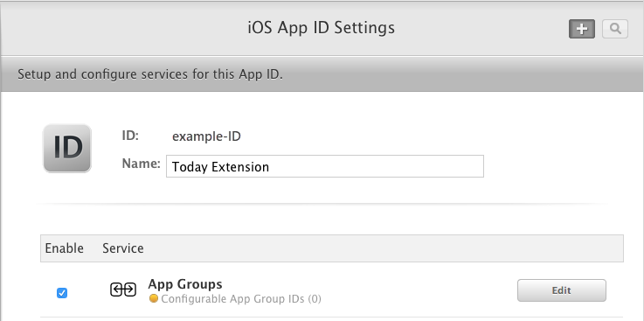Click the orange status dot for App Groups

pos(154,299)
